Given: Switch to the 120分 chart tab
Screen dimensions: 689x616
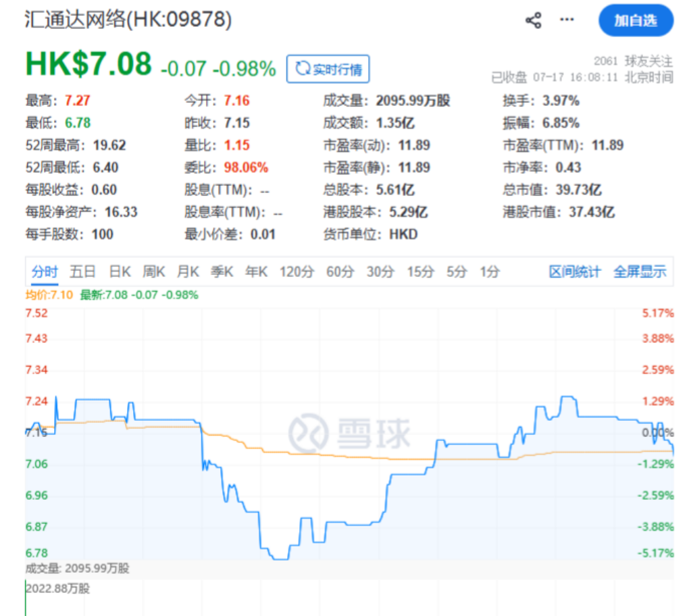Looking at the screenshot, I should pyautogui.click(x=297, y=272).
